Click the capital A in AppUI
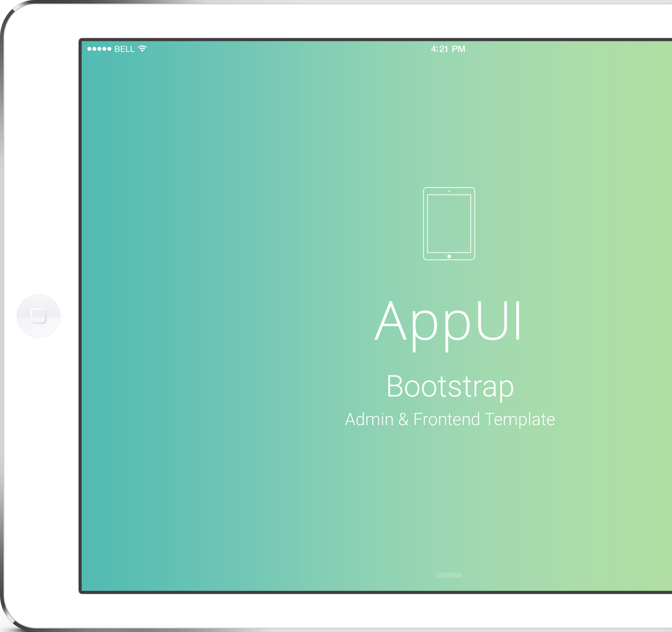This screenshot has width=672, height=632. pos(391,321)
